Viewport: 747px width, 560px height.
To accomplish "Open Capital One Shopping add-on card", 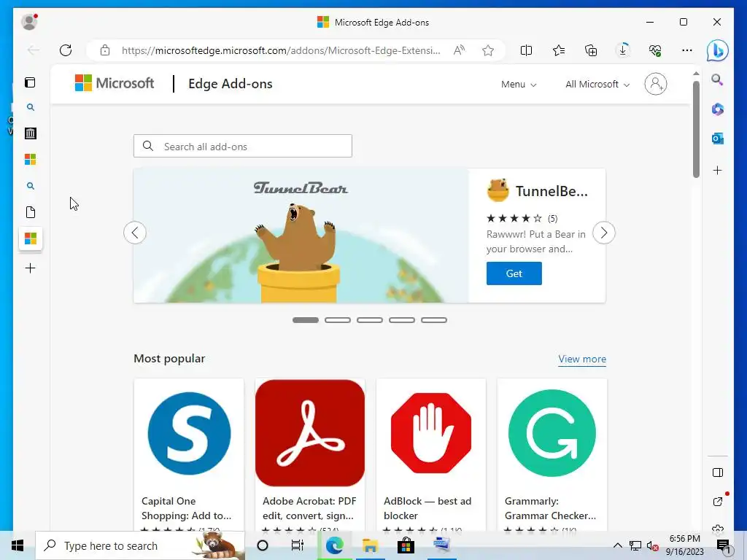I will click(189, 455).
